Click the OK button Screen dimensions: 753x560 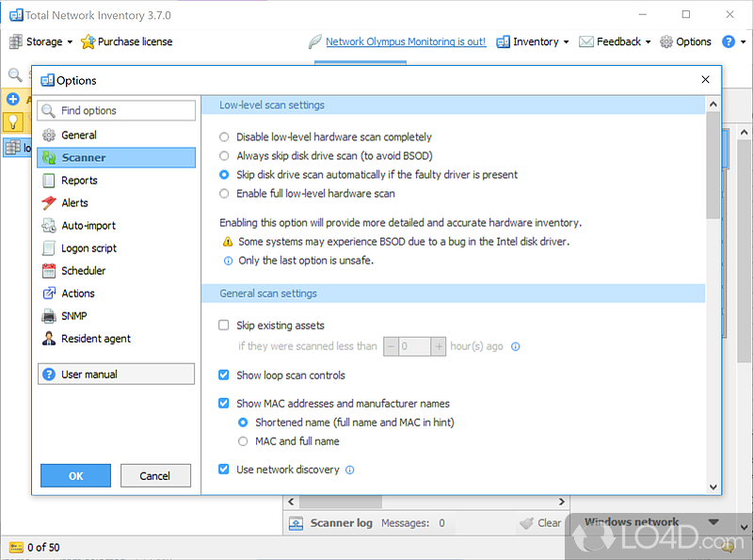[x=76, y=475]
